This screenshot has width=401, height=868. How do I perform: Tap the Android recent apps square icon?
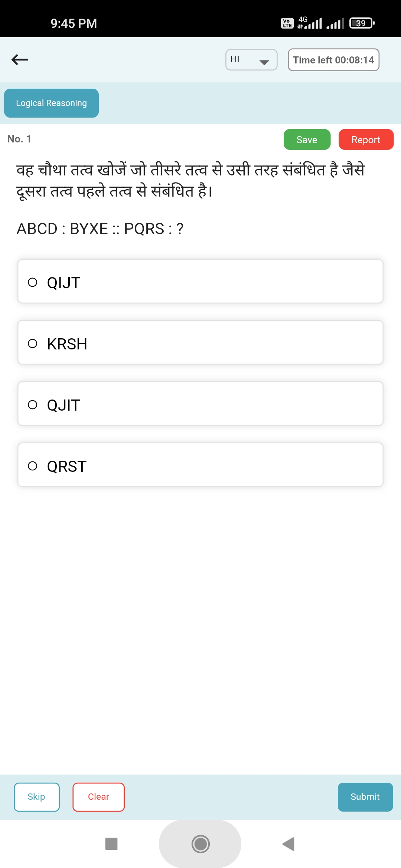[x=111, y=844]
